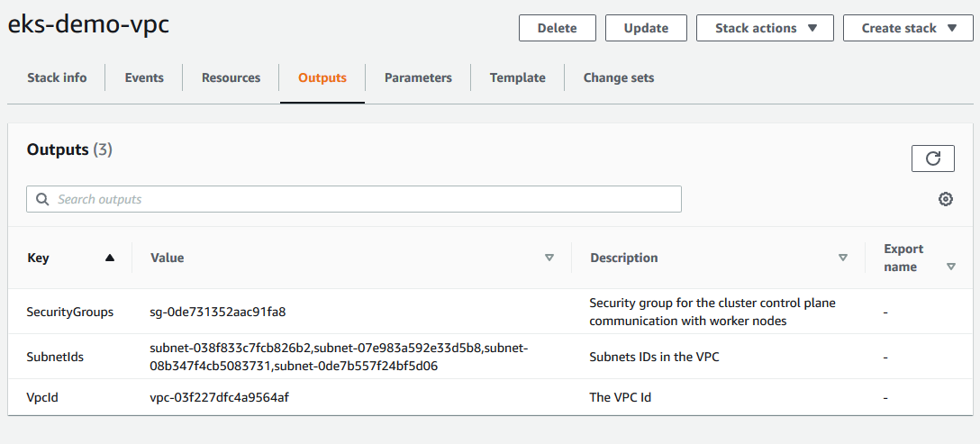Expand the Stack actions dropdown
Viewport: 980px width, 444px height.
pyautogui.click(x=765, y=28)
